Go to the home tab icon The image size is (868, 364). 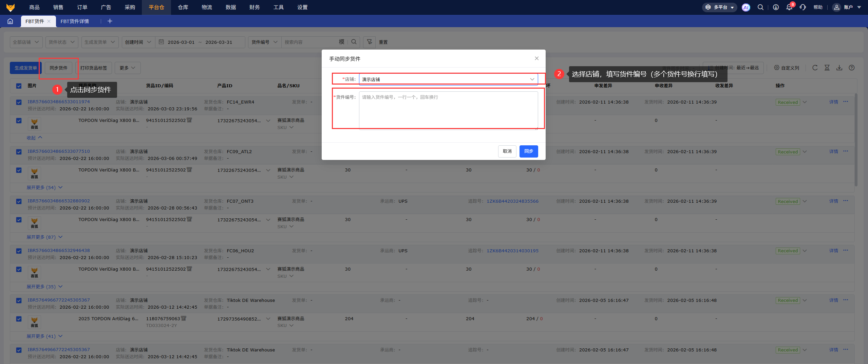pos(10,21)
